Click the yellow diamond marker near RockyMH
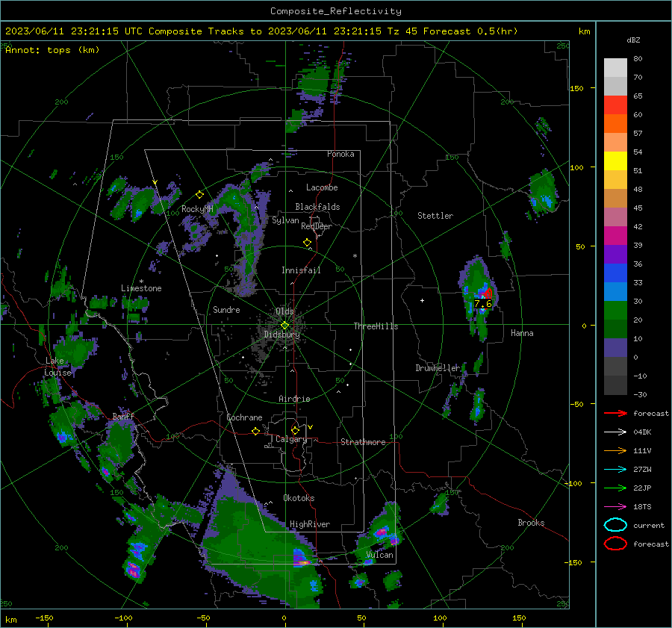The image size is (672, 628). 199,195
